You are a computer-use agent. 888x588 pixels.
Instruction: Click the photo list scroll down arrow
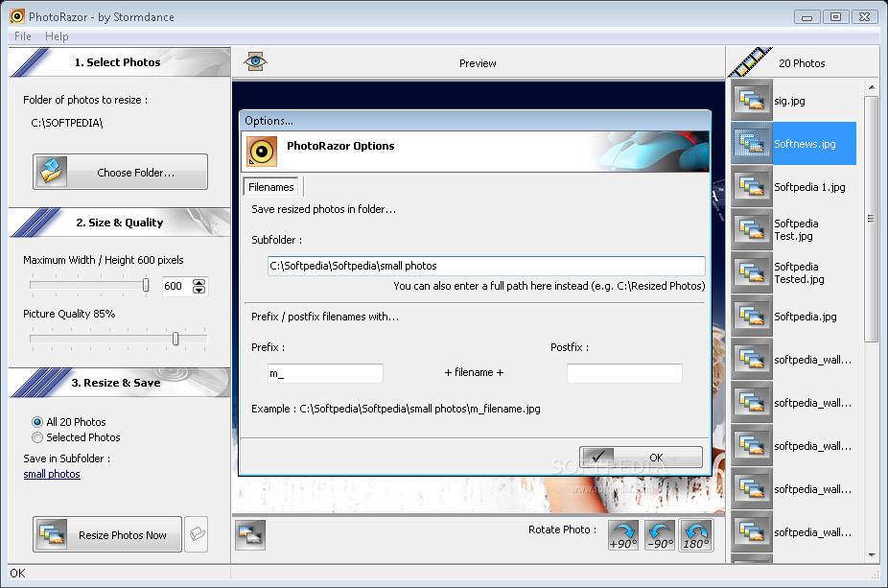872,555
